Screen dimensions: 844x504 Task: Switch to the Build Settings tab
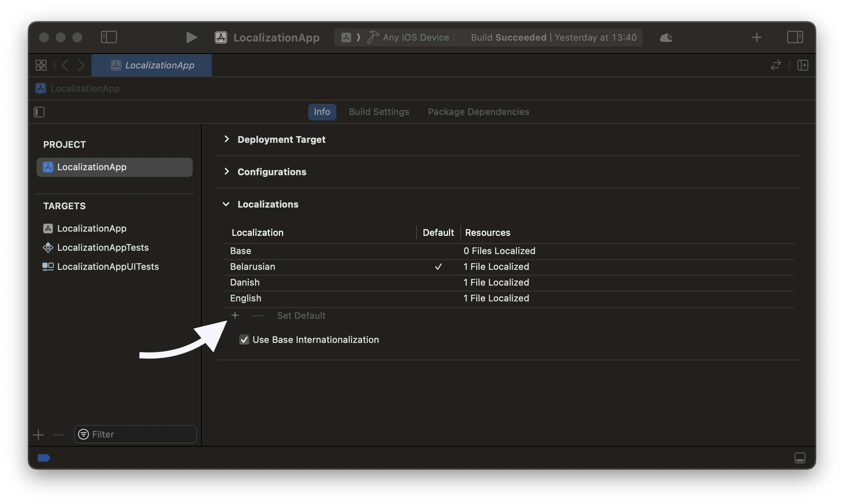point(379,112)
